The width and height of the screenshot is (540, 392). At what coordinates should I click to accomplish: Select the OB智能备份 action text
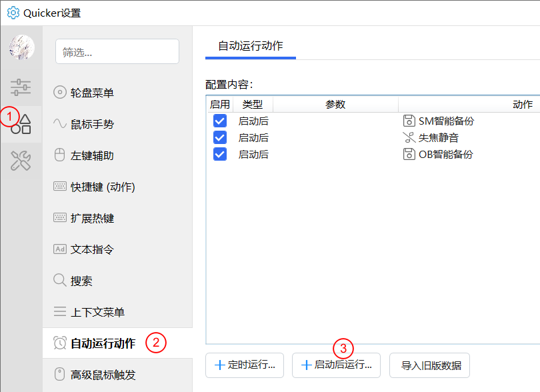[446, 154]
